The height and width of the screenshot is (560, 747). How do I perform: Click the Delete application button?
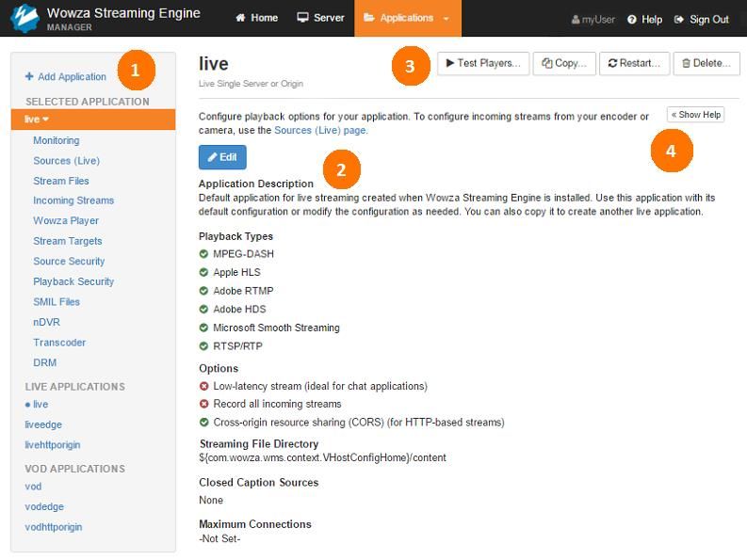pos(706,63)
